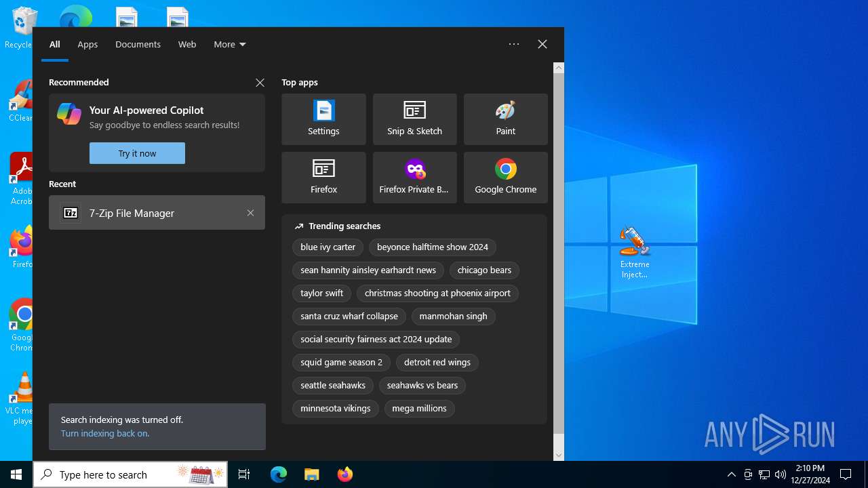Image resolution: width=868 pixels, height=488 pixels.
Task: Launch Firefox from taskbar
Action: (x=344, y=474)
